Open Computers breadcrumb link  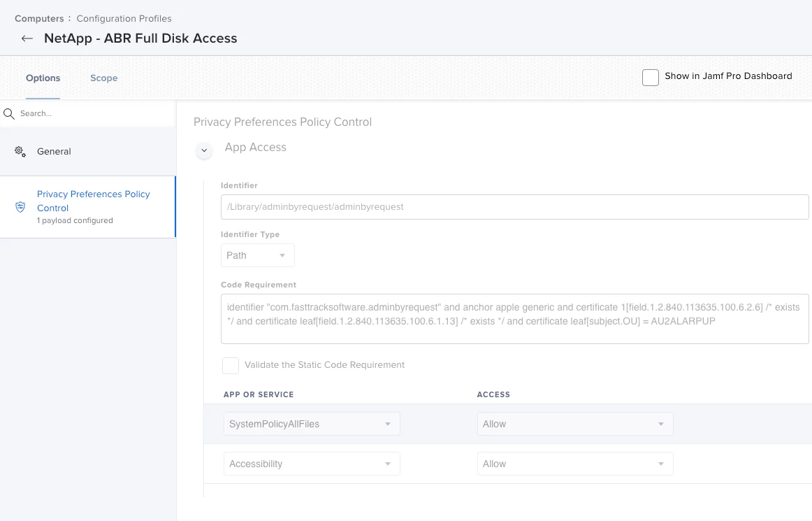[39, 19]
